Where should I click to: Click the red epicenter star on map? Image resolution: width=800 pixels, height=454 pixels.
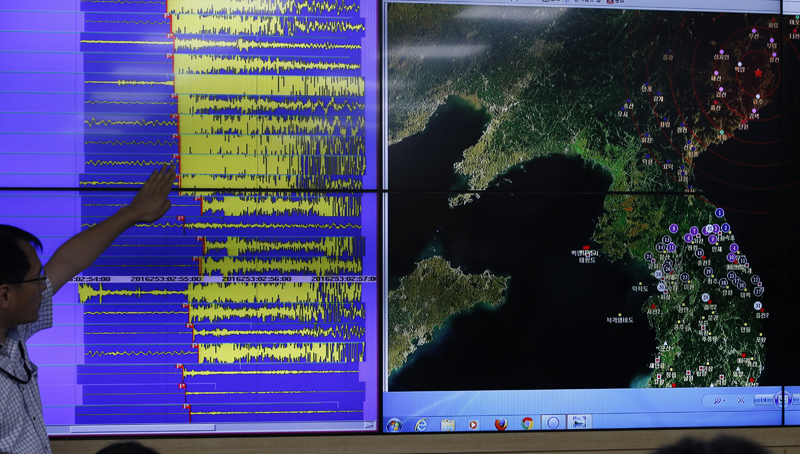click(x=759, y=72)
